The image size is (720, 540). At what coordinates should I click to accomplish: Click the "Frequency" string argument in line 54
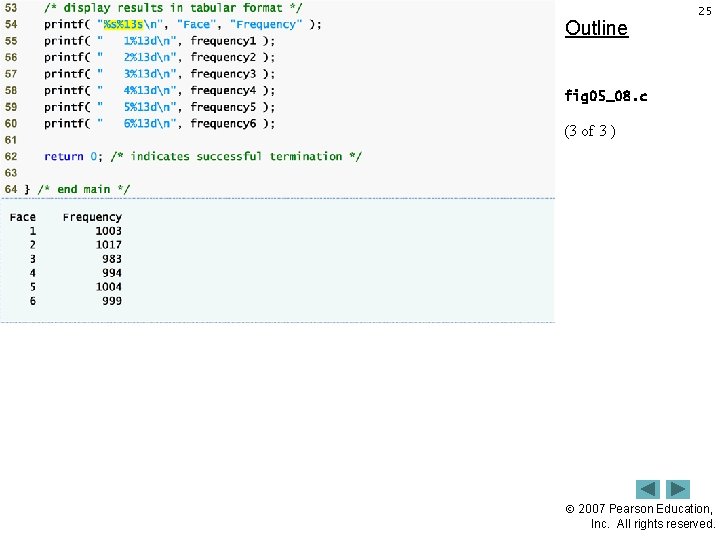point(266,24)
